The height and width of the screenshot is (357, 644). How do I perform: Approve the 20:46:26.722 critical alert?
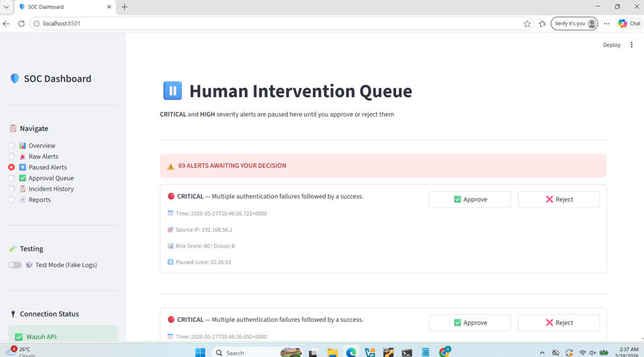coord(470,200)
